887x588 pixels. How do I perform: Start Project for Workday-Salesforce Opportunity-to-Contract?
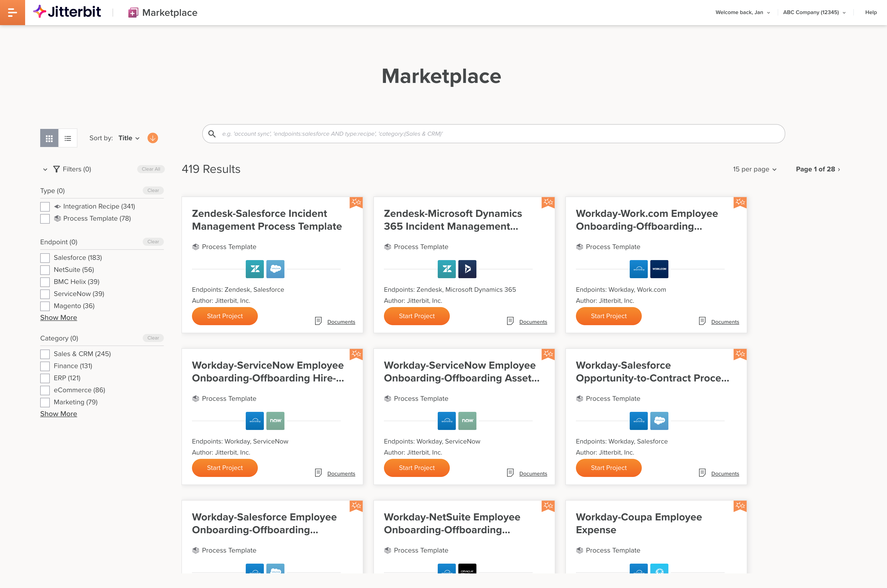608,468
